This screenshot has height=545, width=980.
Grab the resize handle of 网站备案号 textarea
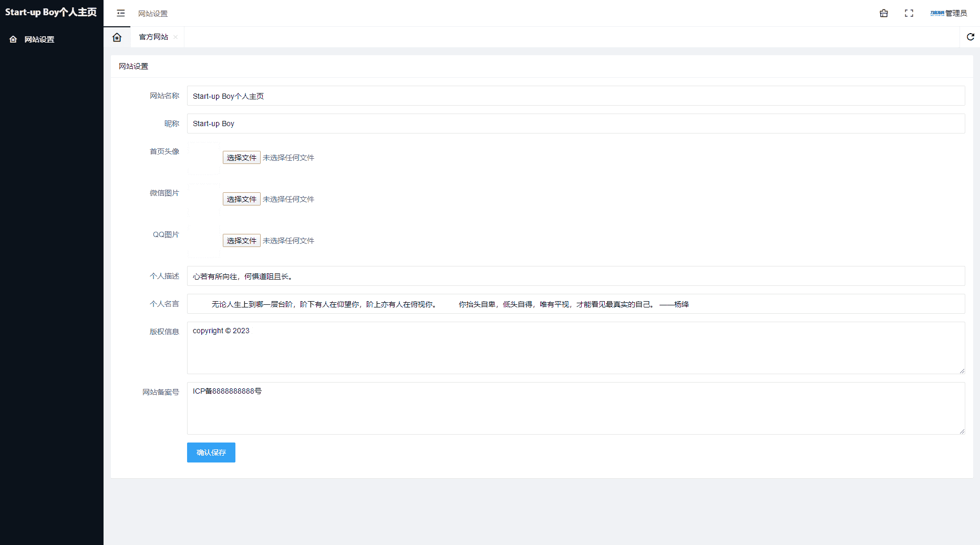(x=962, y=431)
